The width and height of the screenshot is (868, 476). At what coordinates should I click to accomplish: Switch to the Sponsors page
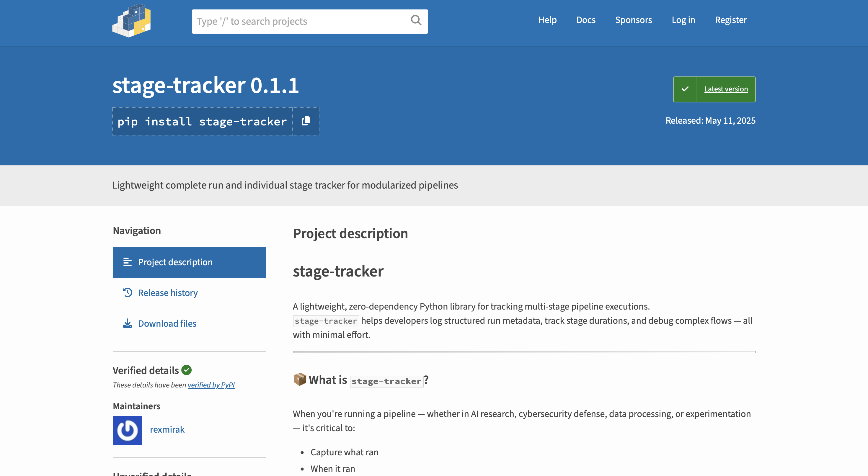click(x=633, y=20)
